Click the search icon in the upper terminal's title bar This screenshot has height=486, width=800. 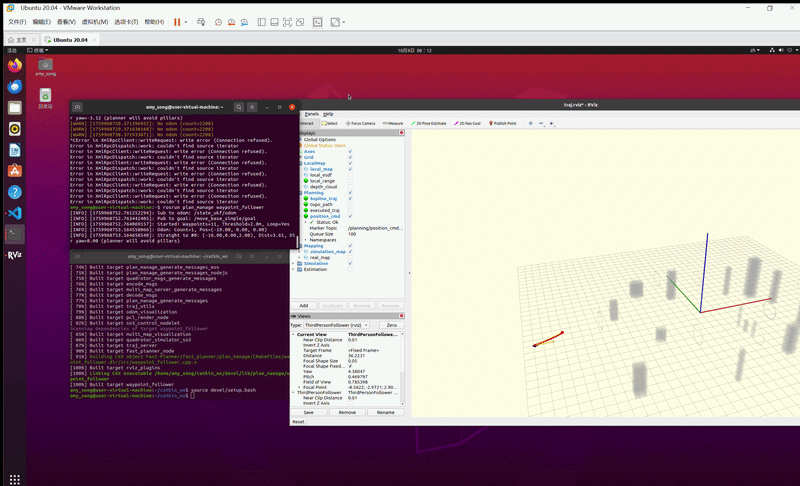(x=238, y=107)
